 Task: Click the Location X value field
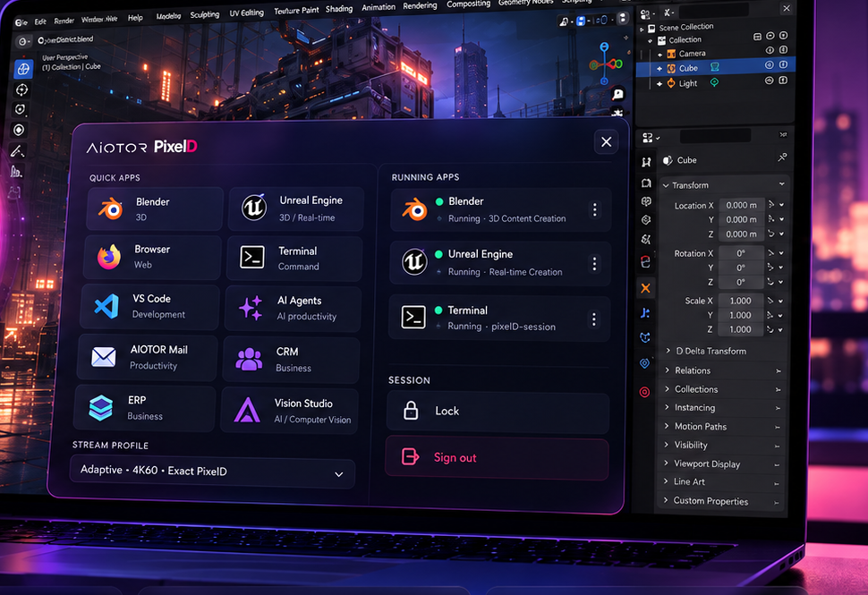tap(741, 205)
